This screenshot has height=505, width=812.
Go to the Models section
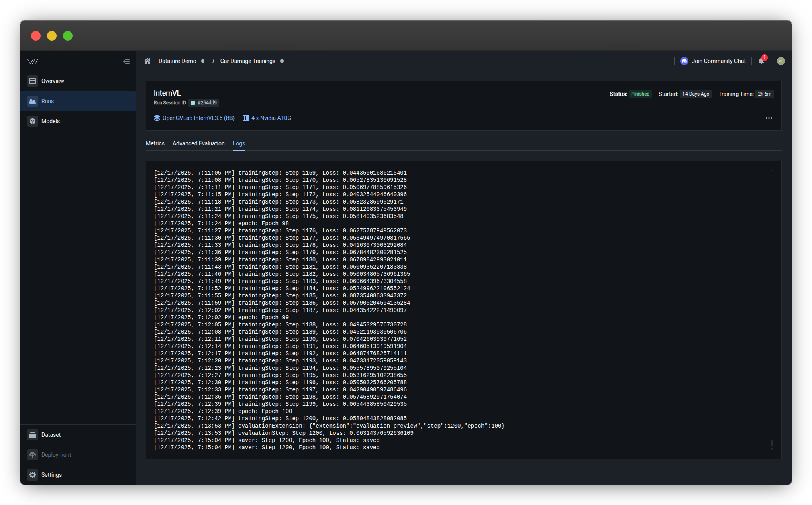click(50, 121)
